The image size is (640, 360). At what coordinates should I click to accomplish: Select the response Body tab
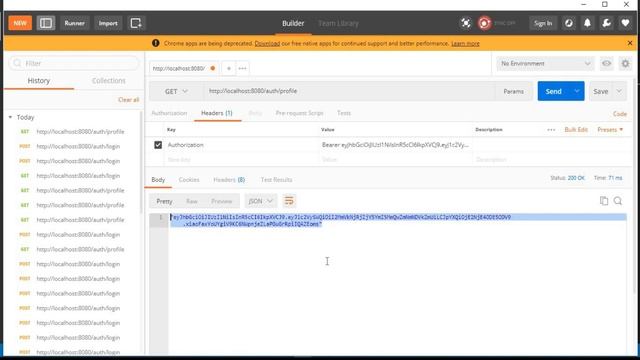tap(158, 180)
